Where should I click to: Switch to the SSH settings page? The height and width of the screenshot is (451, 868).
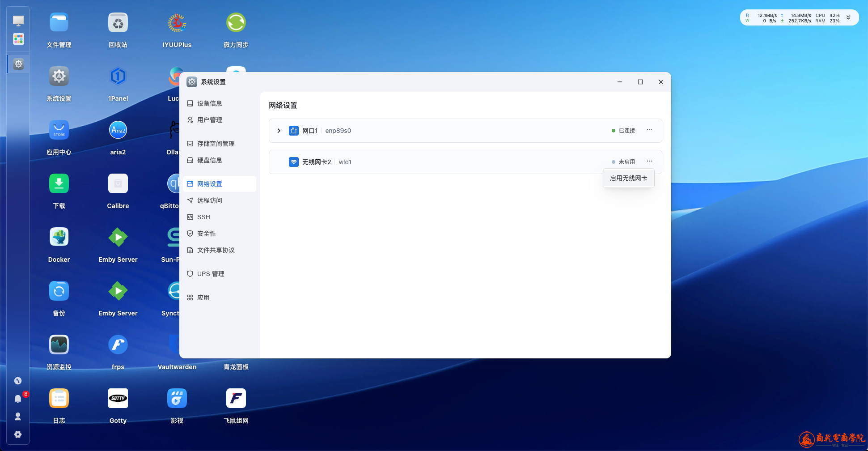coord(220,217)
